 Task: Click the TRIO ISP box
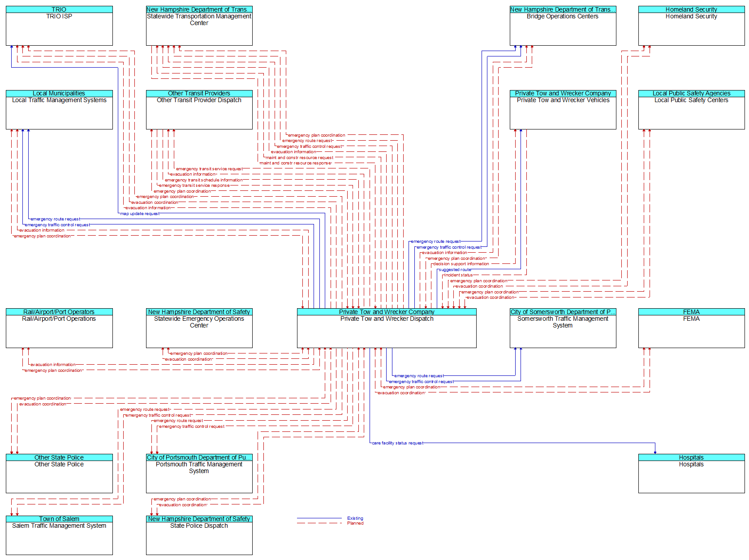coord(59,26)
